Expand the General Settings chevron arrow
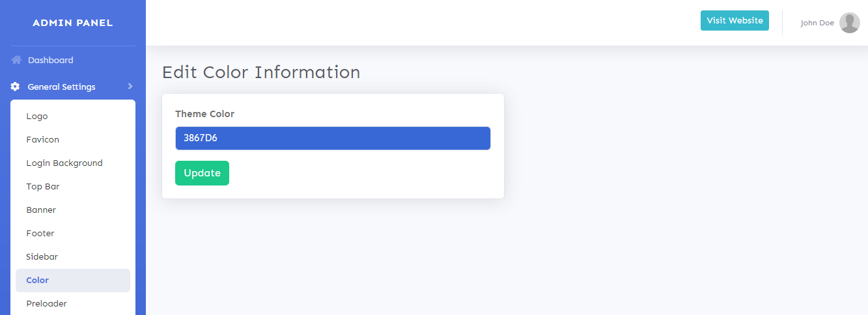Image resolution: width=868 pixels, height=315 pixels. point(130,86)
